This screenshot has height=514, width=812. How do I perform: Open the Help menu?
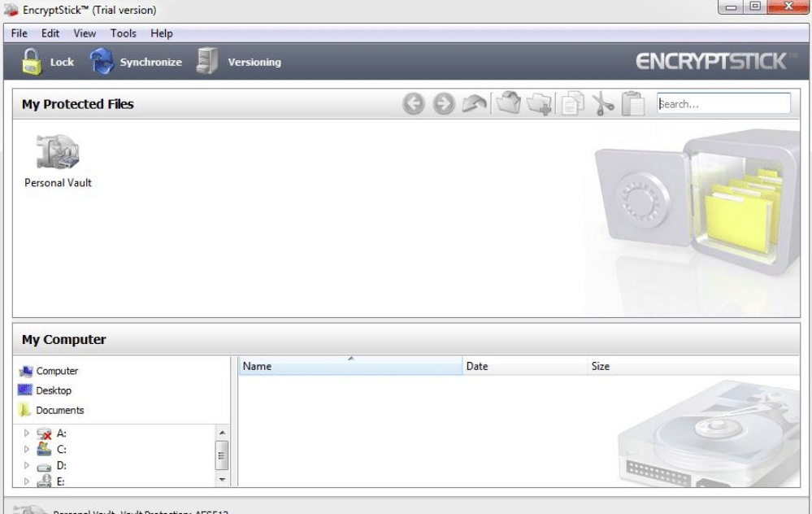pyautogui.click(x=162, y=33)
